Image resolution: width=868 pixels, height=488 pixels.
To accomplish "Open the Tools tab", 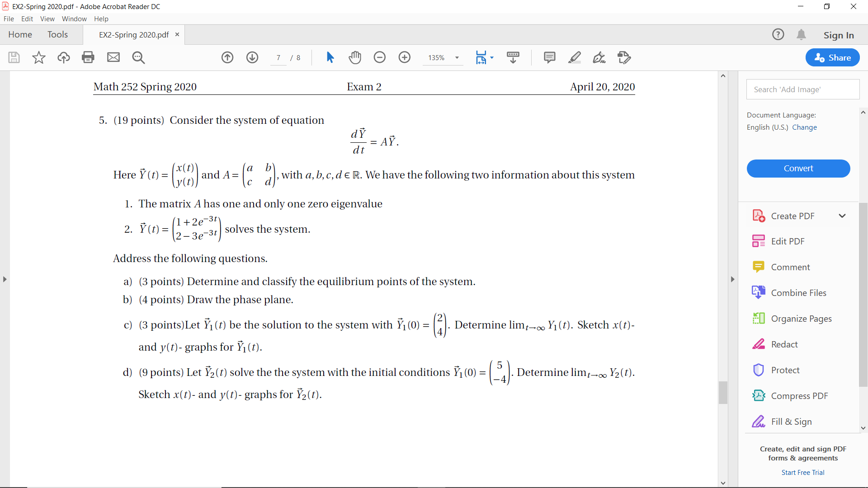I will 57,34.
